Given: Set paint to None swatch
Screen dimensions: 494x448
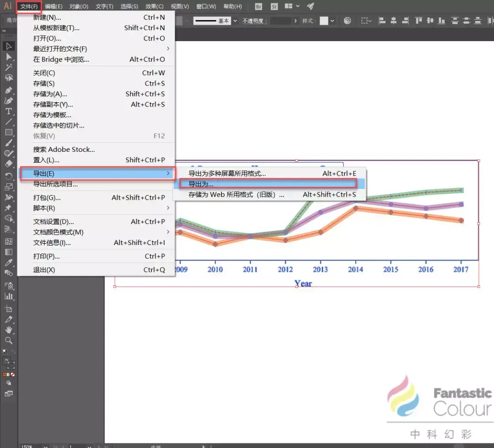Looking at the screenshot, I should point(13,375).
